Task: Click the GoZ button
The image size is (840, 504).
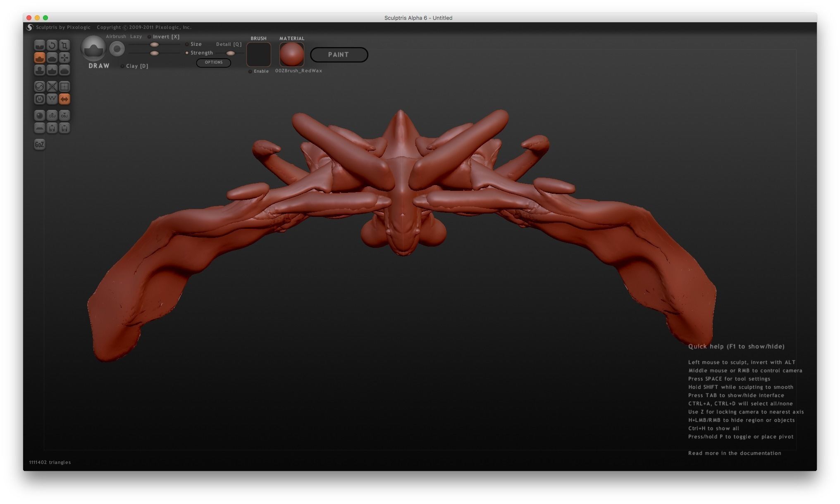Action: pos(39,144)
